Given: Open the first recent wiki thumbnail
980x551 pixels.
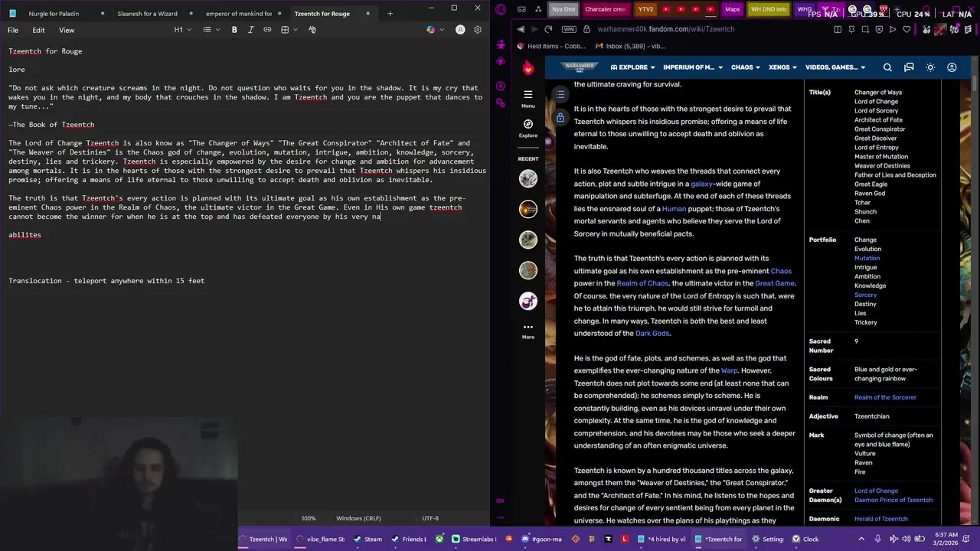Looking at the screenshot, I should point(528,178).
